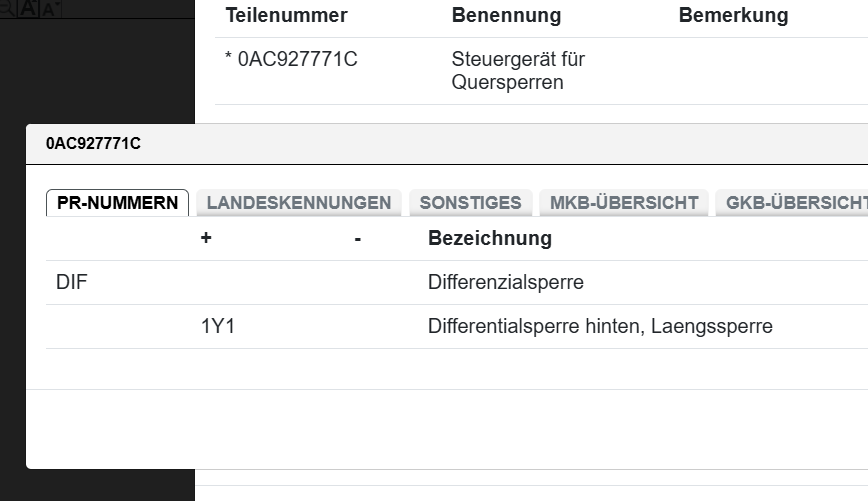Open the LANDESKENNUNGEN tab
Viewport: 868px width, 501px height.
pyautogui.click(x=299, y=202)
